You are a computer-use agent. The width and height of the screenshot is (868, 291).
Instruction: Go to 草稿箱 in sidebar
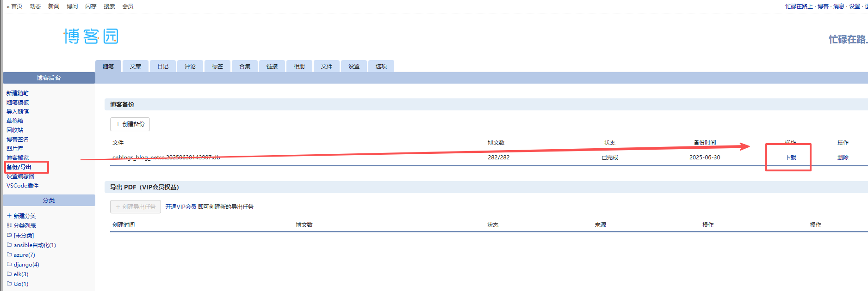(15, 121)
